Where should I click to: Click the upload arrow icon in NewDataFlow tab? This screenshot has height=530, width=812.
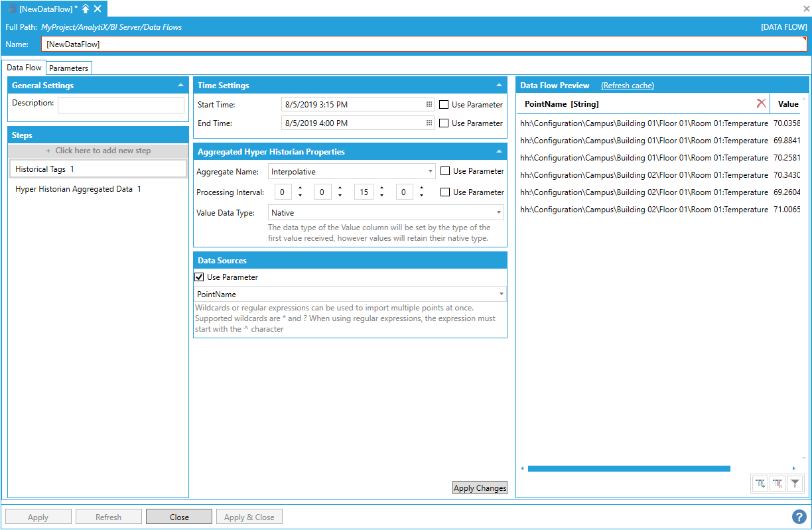[86, 9]
